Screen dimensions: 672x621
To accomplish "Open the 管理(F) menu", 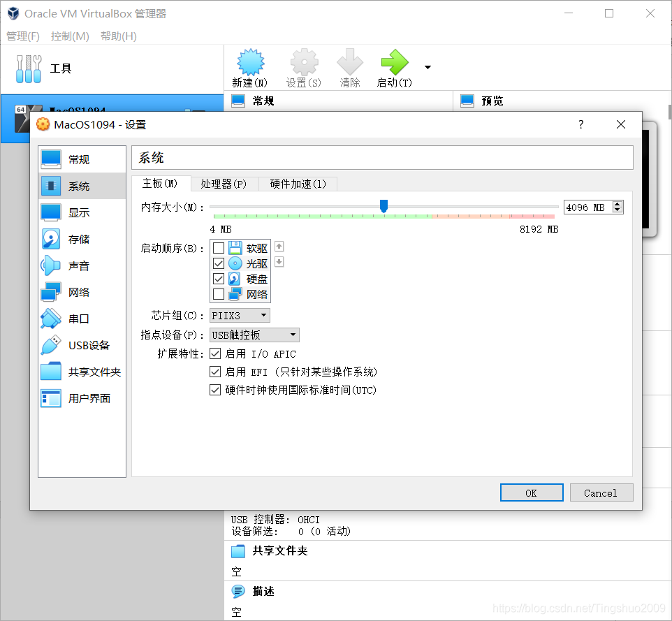I will pos(23,36).
